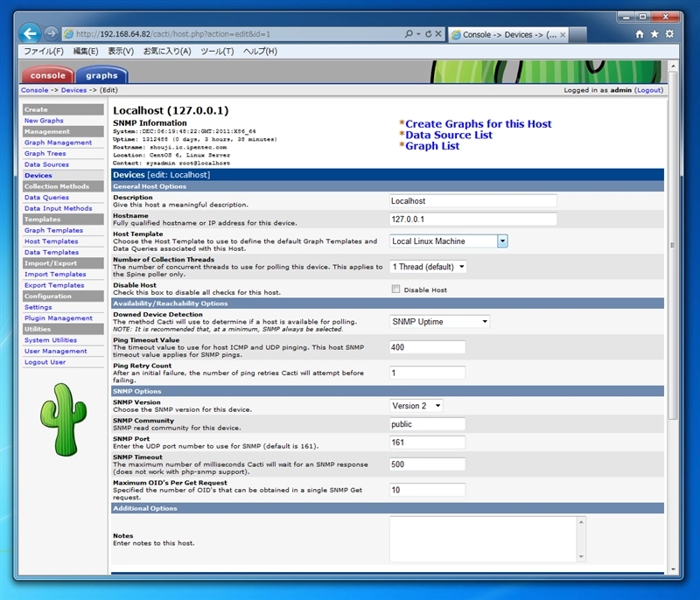Open the 表示(V) menu
This screenshot has height=600, width=700.
121,52
